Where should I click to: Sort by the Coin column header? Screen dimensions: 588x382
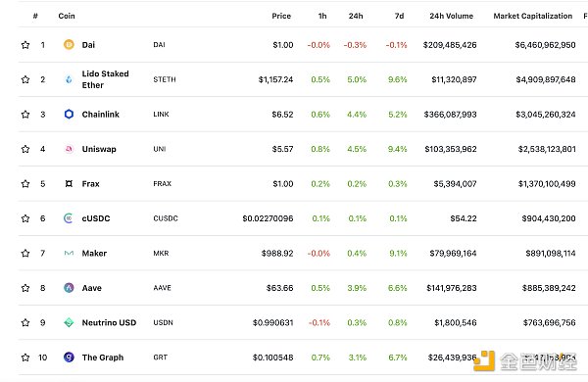(67, 16)
